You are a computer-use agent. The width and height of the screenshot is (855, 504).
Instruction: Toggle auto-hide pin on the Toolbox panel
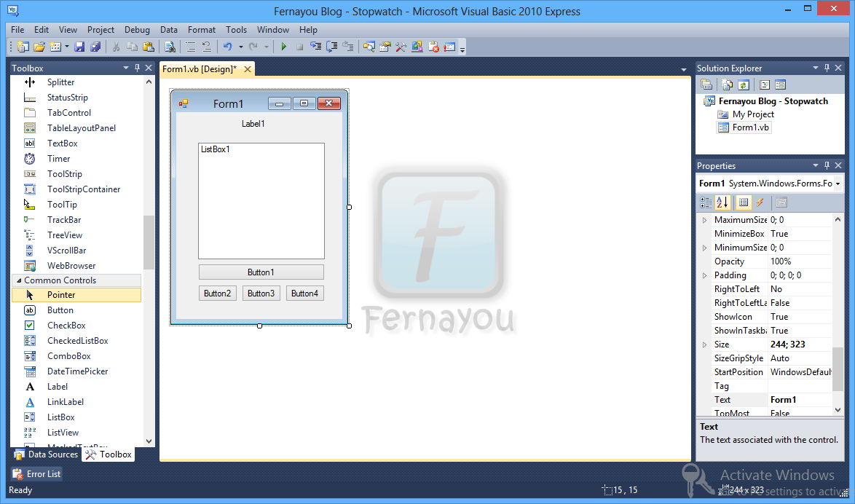tap(137, 68)
